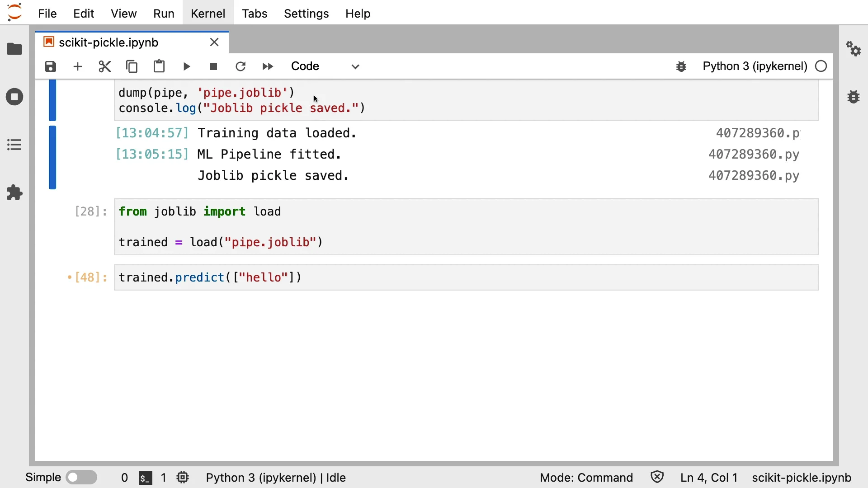Image resolution: width=868 pixels, height=488 pixels.
Task: Insert a new cell with the plus icon
Action: click(78, 67)
